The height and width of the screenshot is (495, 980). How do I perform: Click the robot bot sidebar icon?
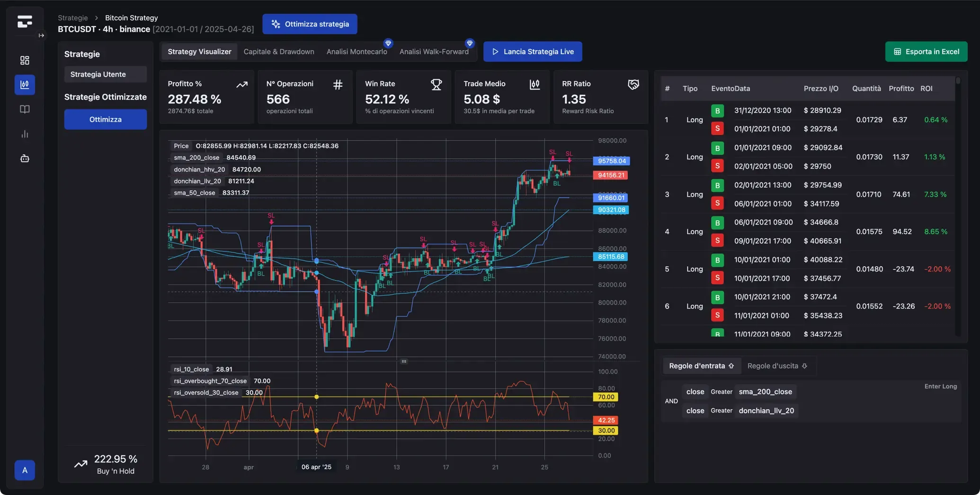click(25, 159)
